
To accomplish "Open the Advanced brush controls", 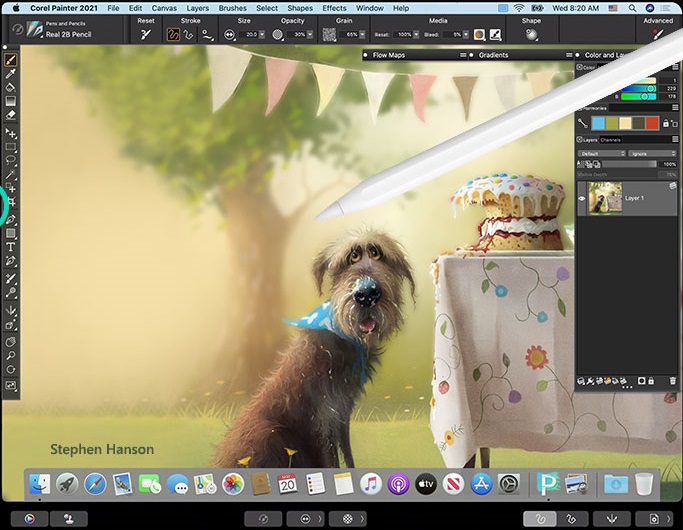I will (x=658, y=34).
